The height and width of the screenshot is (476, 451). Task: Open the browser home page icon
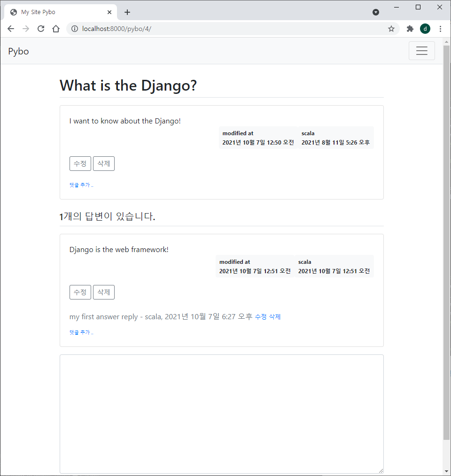pos(56,29)
